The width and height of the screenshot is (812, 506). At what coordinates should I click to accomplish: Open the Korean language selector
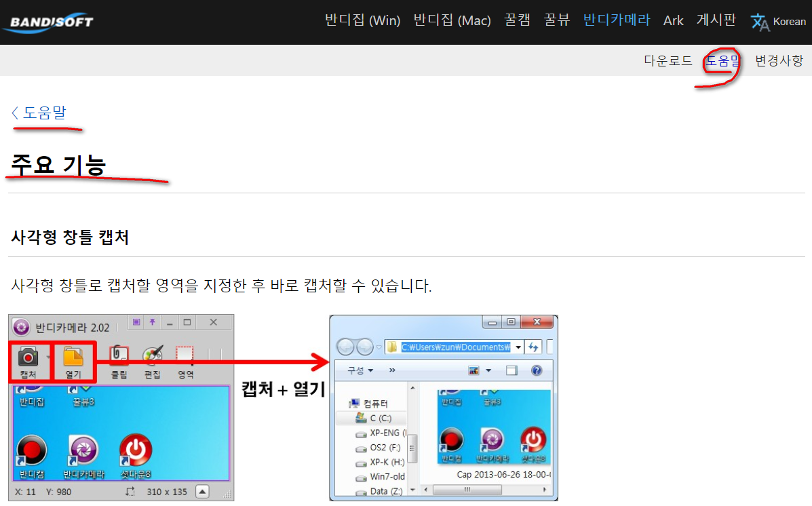pyautogui.click(x=789, y=22)
